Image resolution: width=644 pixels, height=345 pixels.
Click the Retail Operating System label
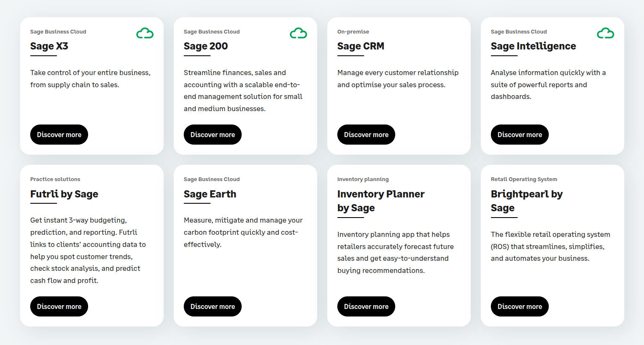[524, 179]
